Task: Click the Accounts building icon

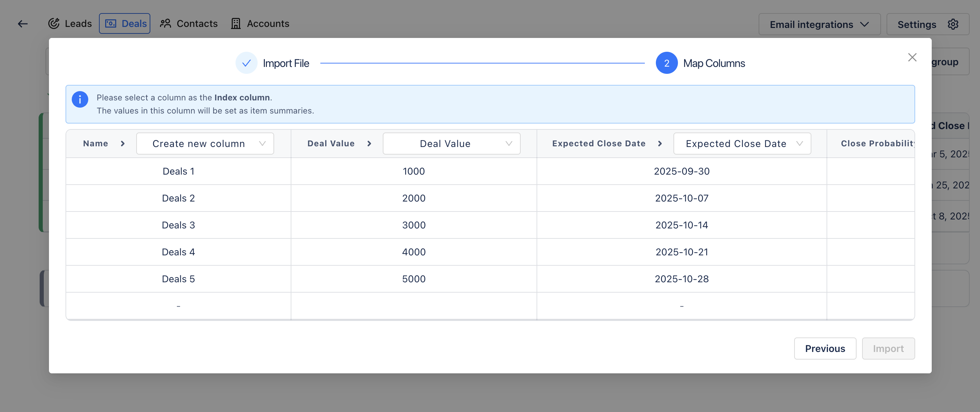Action: click(236, 23)
